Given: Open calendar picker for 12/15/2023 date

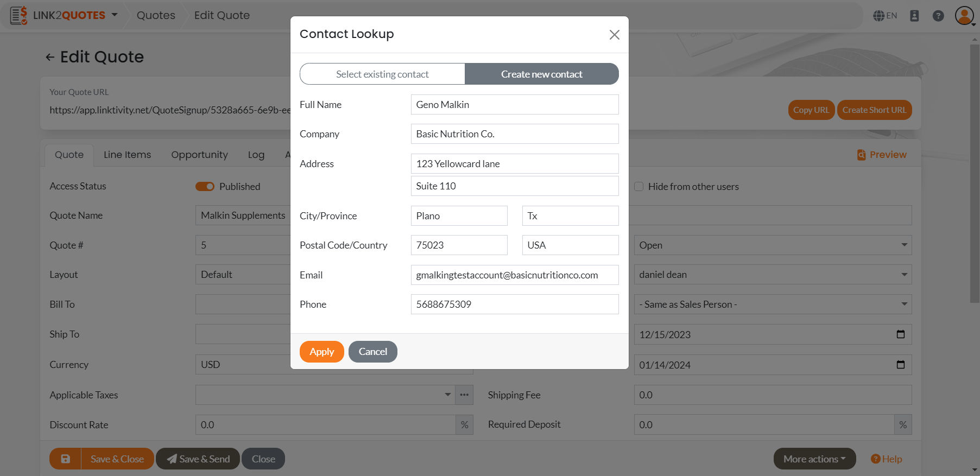Looking at the screenshot, I should tap(901, 334).
